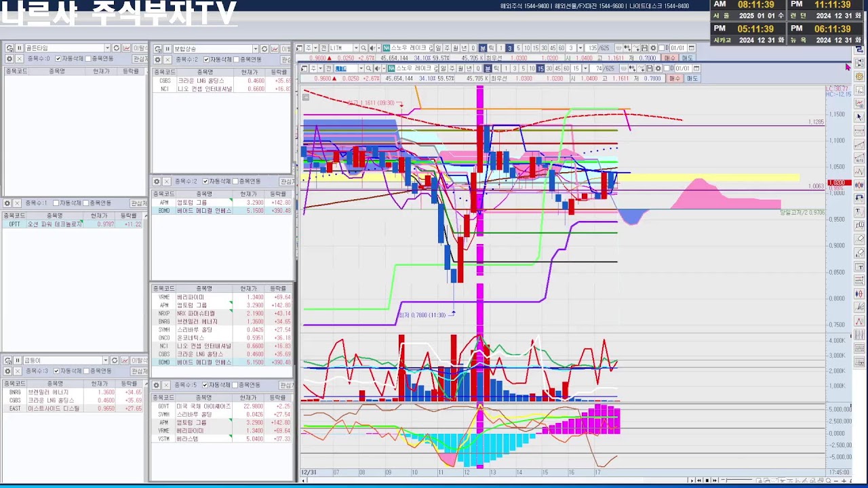
Task: Select 월 monthly period in lower chart toolbar
Action: [x=460, y=68]
